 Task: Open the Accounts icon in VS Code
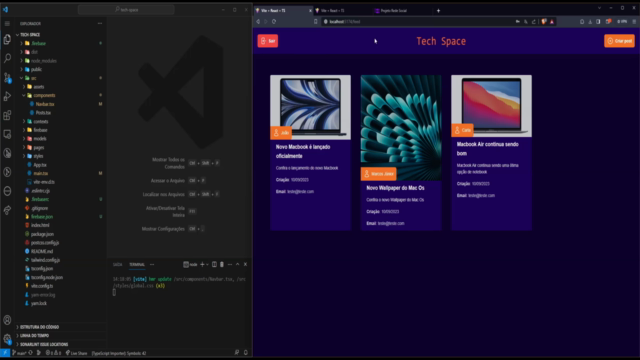coord(7,320)
